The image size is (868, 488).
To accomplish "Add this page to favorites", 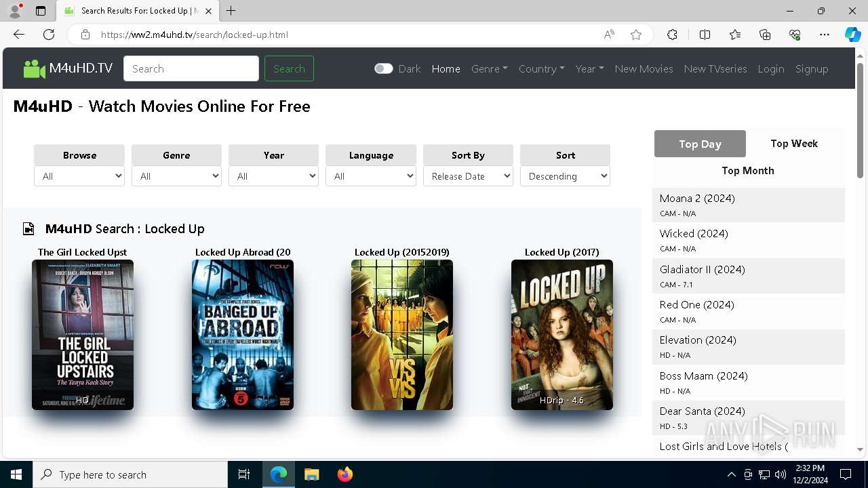I will 636,35.
